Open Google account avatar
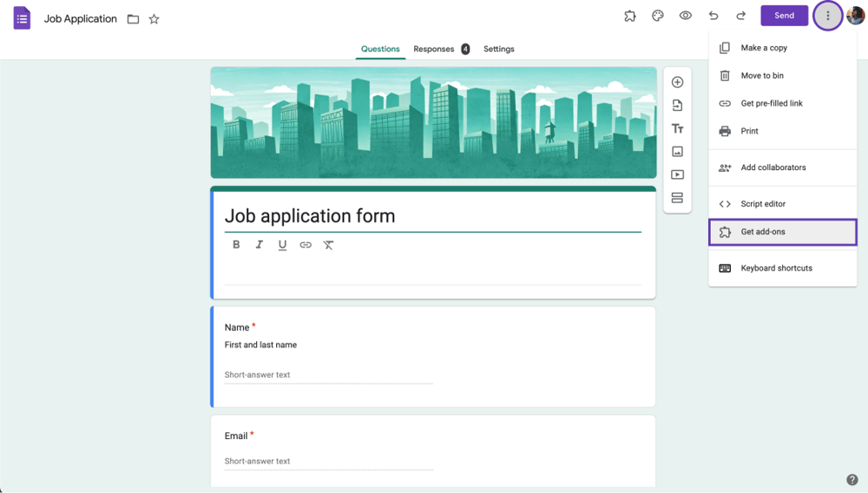 pos(855,16)
